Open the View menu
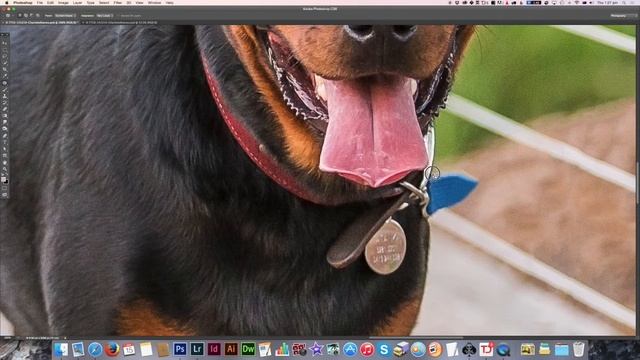The image size is (640, 360). (x=139, y=2)
